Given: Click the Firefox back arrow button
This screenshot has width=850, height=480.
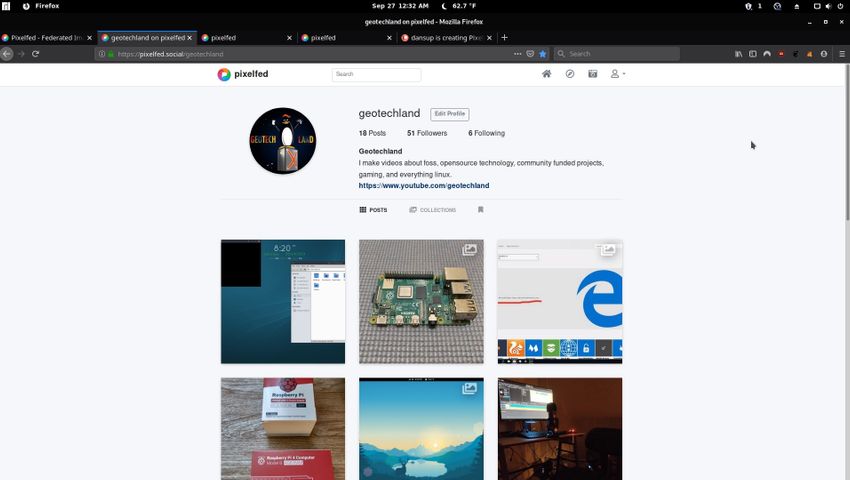Looking at the screenshot, I should pyautogui.click(x=7, y=54).
